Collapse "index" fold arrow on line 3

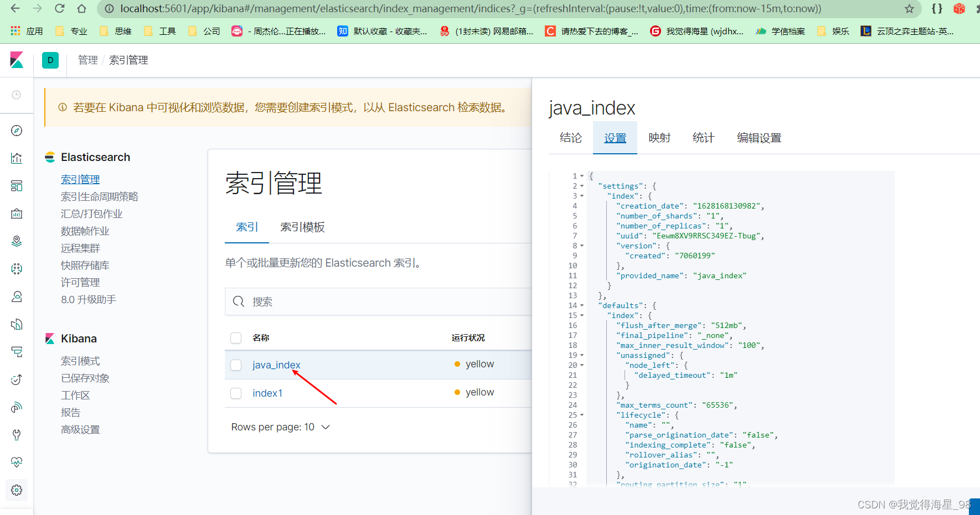point(582,196)
